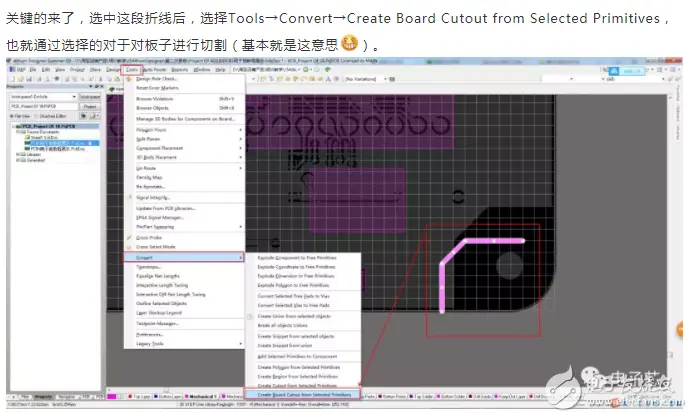Switch to the Mechanical 1 layer tab
Image resolution: width=688 pixels, height=413 pixels.
(202, 397)
